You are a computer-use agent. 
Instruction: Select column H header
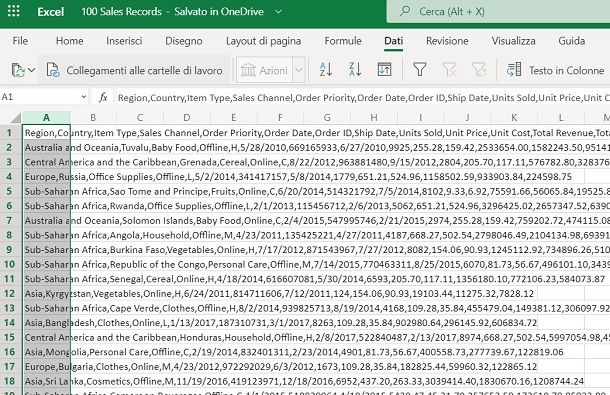click(x=374, y=117)
